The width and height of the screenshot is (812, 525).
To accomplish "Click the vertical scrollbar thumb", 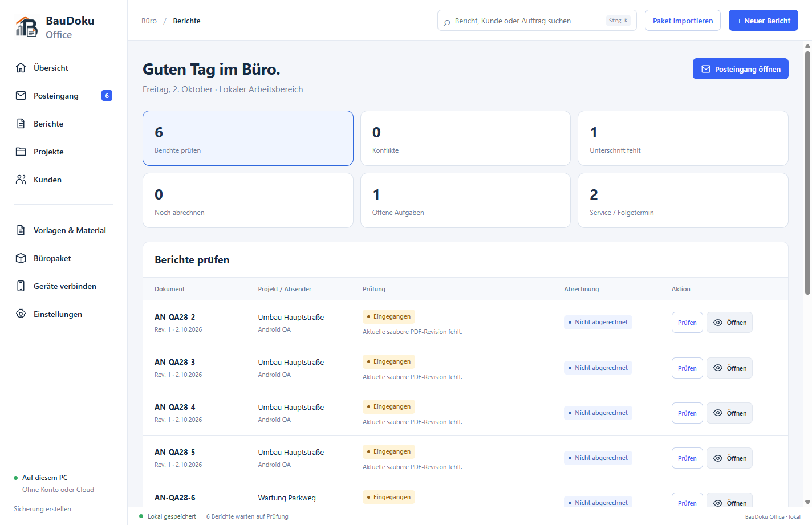I will tap(807, 173).
